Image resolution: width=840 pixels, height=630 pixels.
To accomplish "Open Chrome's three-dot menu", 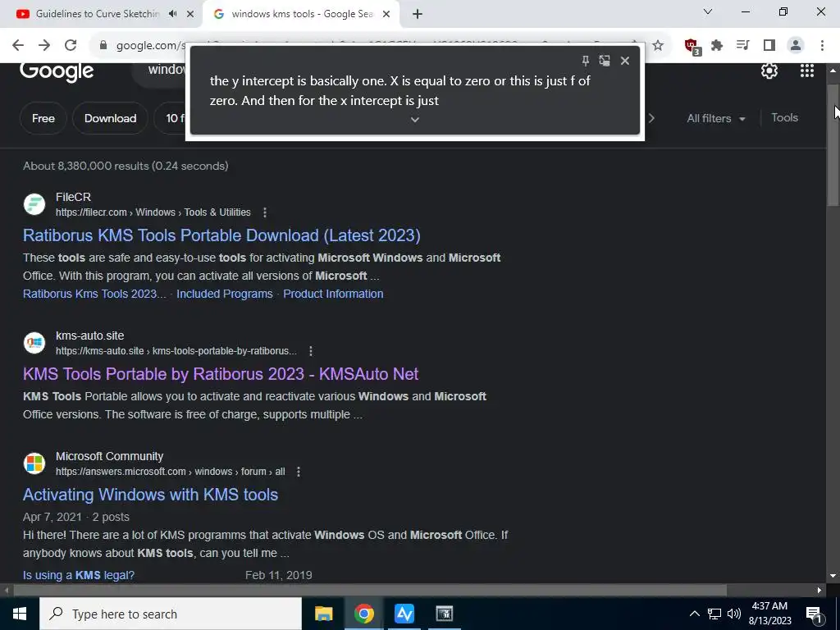I will (822, 46).
